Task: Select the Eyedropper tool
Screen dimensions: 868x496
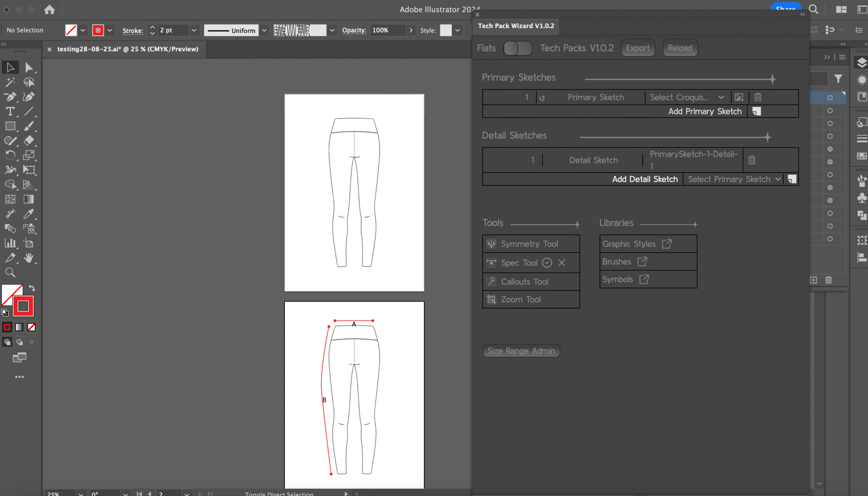Action: [x=29, y=214]
